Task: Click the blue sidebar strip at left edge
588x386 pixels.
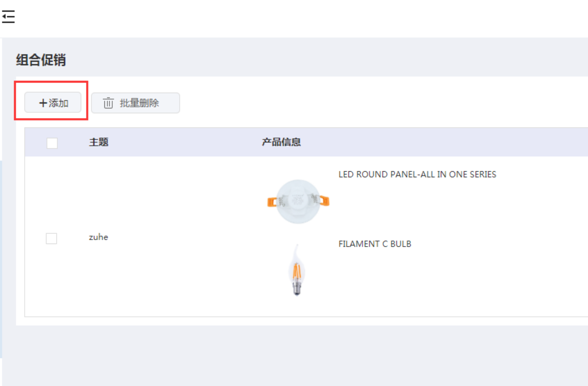Action: [1, 259]
